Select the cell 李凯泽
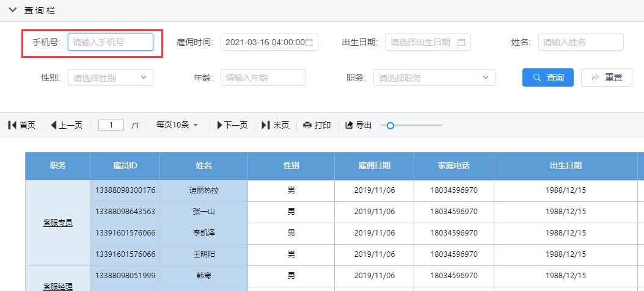This screenshot has width=644, height=291. point(203,233)
